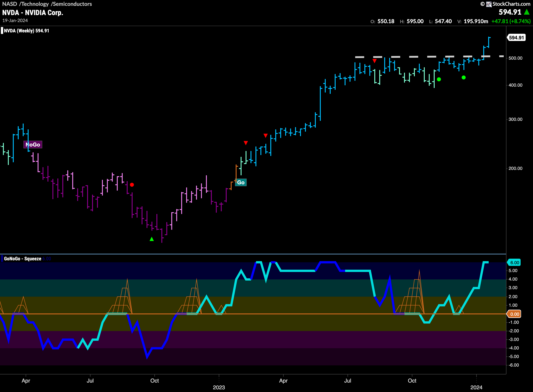
Task: Click the 2023 year label on time axis
Action: tap(219, 387)
